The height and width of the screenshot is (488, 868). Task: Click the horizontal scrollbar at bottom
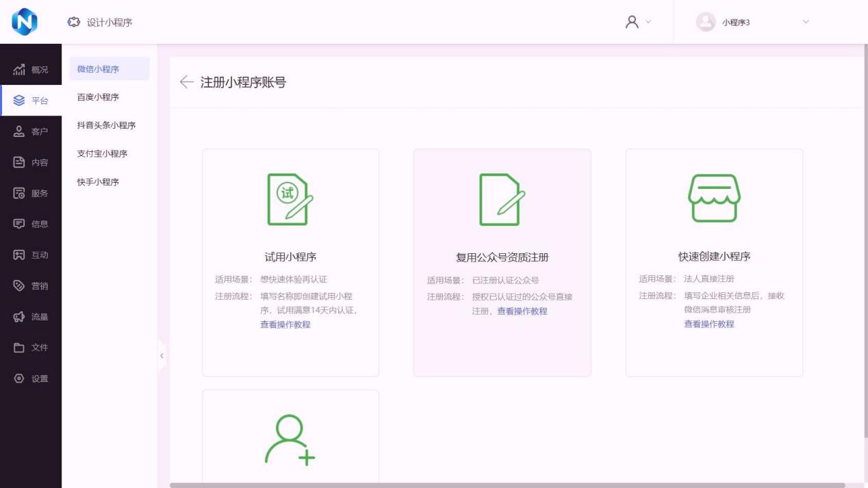point(507,485)
